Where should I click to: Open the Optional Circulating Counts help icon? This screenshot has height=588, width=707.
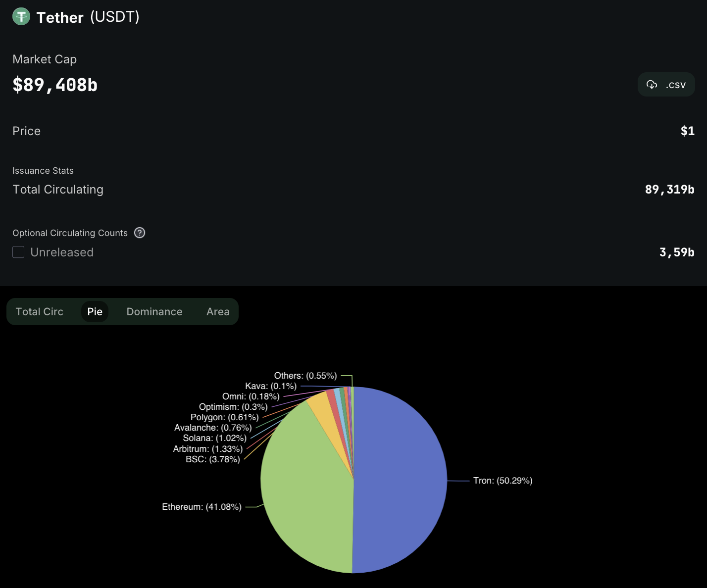[x=140, y=233]
